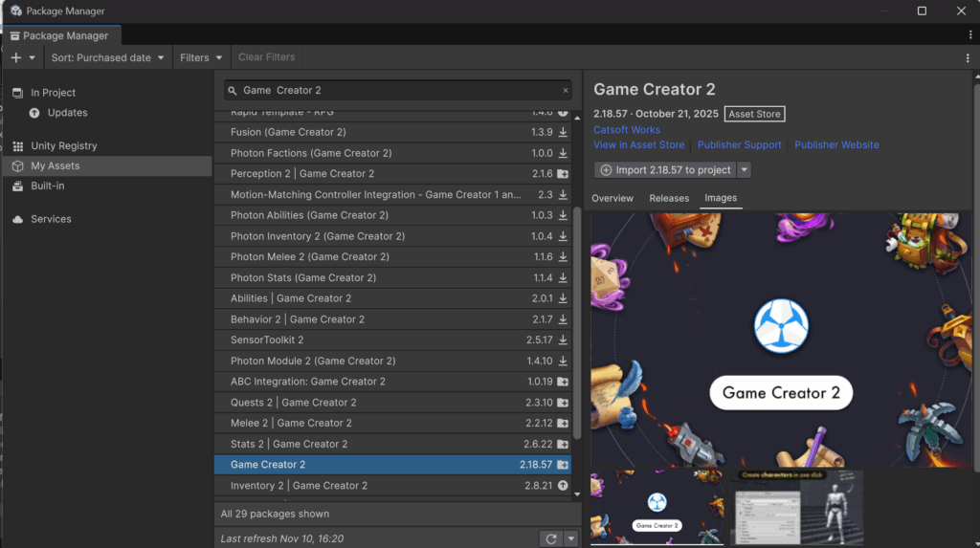Open the add package plus dropdown
The image size is (980, 548).
[23, 57]
